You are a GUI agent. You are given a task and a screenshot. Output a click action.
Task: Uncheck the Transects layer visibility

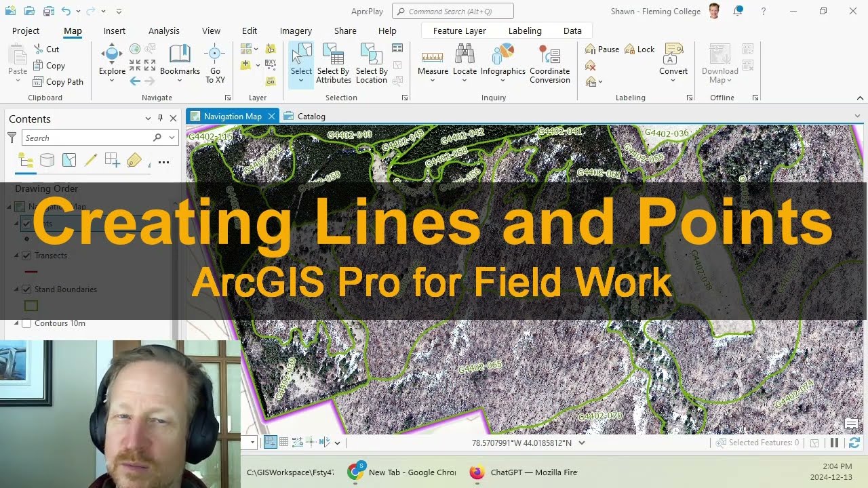(x=26, y=256)
